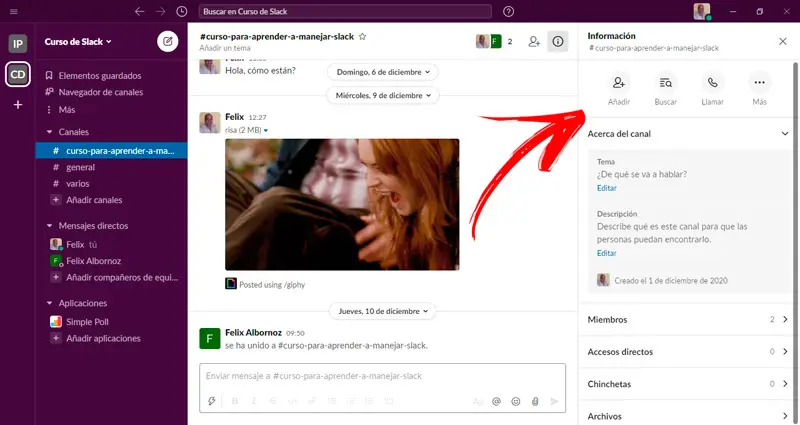Collapse the Canales section

click(49, 132)
